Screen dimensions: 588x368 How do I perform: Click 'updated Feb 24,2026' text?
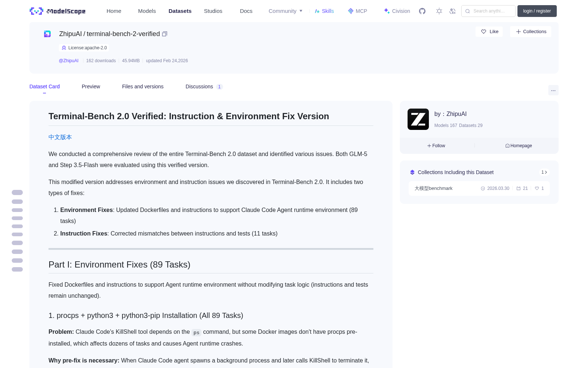167,61
